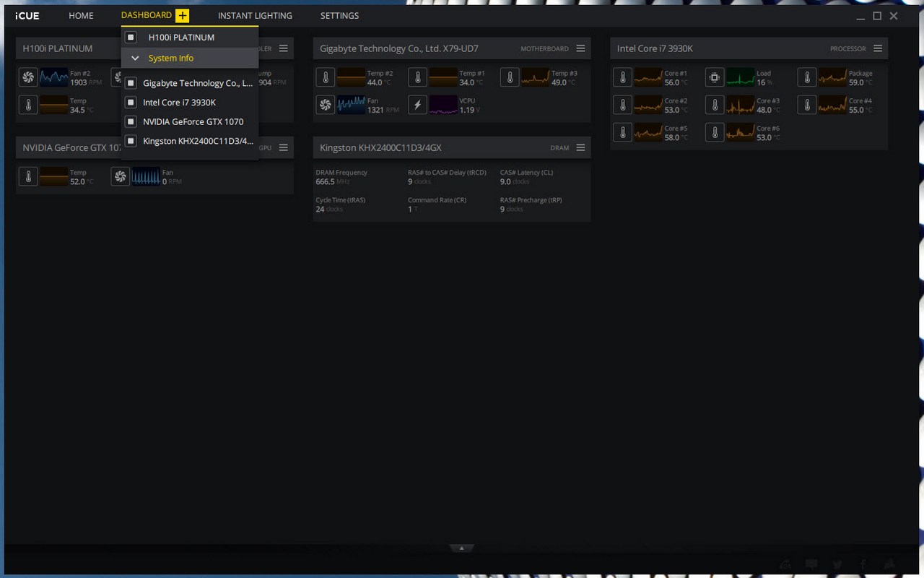
Task: Click the CPU Load chip icon
Action: 715,77
